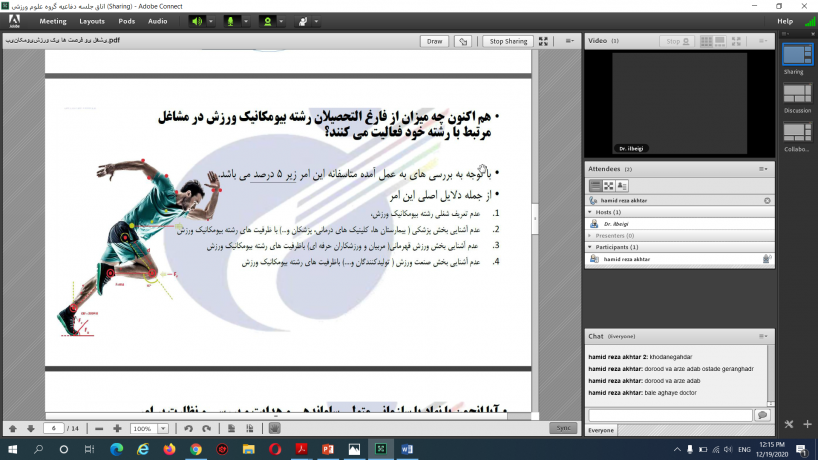Click the chat pod vertical scrollbar
Image resolution: width=818 pixels, height=460 pixels.
771,376
